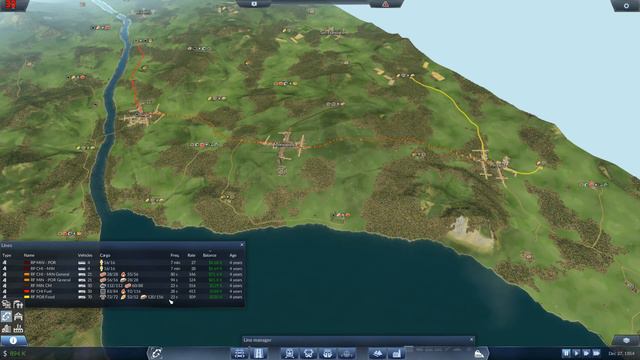The height and width of the screenshot is (360, 640).
Task: Open the map layers button
Action: (x=626, y=340)
